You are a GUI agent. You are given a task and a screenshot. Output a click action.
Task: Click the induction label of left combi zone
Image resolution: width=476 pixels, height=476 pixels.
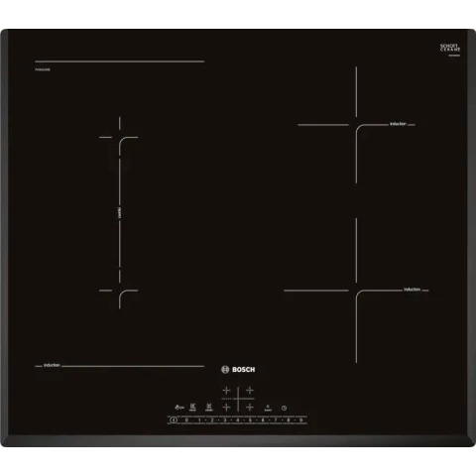coord(52,365)
